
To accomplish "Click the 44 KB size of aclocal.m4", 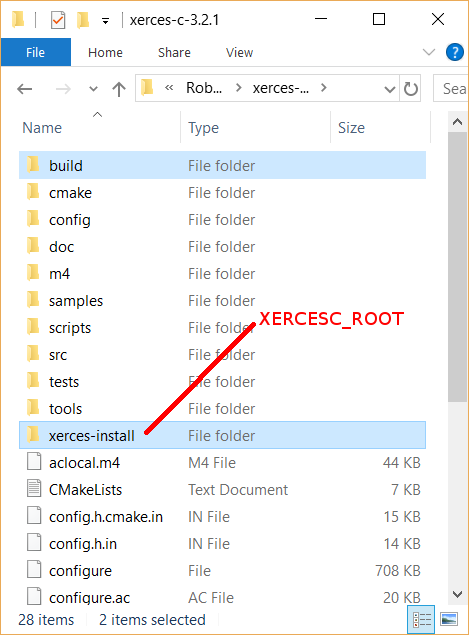I will (401, 462).
